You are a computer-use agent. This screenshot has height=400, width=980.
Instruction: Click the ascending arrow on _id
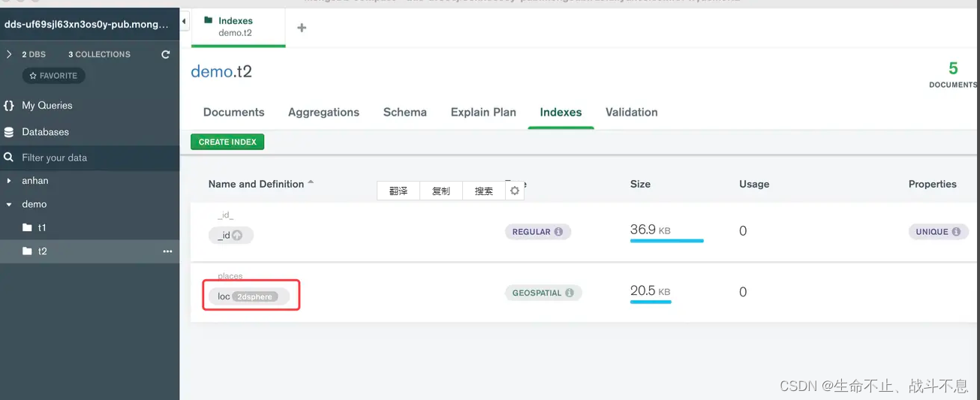(237, 235)
